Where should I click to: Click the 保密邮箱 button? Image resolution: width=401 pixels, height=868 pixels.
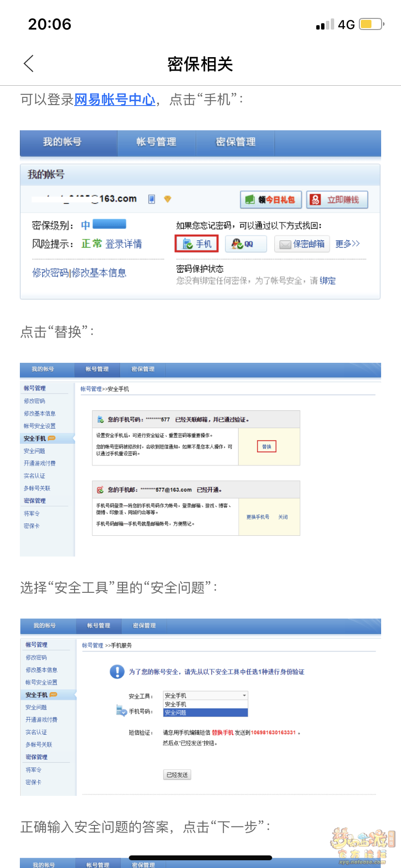[x=302, y=244]
